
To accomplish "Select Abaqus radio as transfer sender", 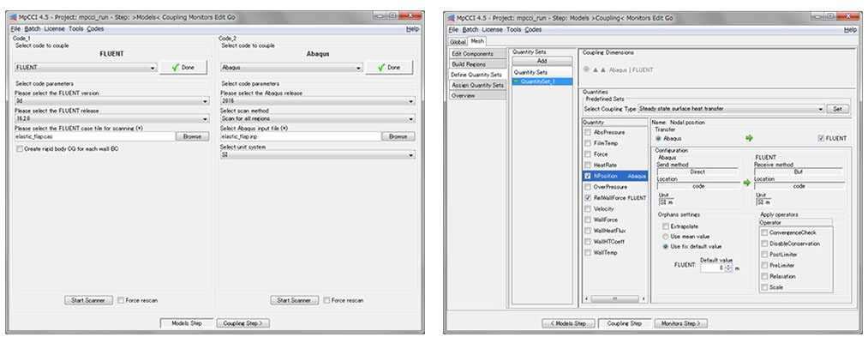I will pyautogui.click(x=658, y=139).
